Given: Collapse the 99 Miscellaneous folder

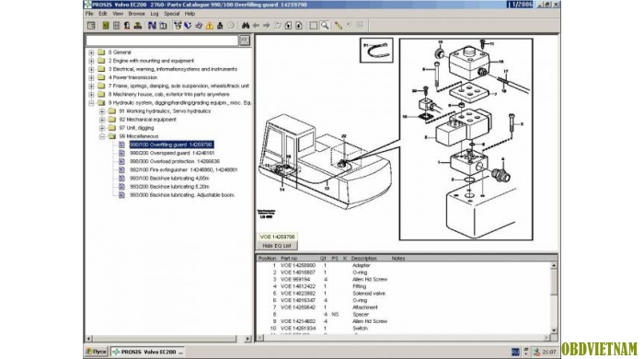Looking at the screenshot, I should pos(102,136).
